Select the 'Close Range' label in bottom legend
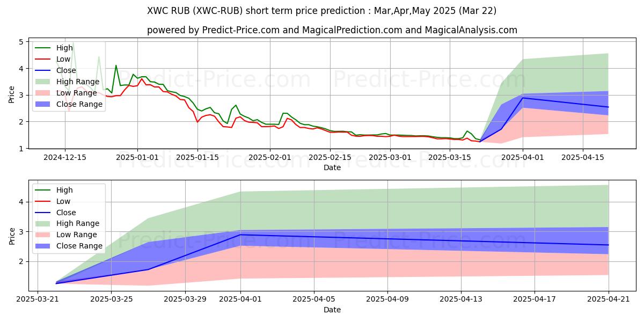 click(x=79, y=246)
